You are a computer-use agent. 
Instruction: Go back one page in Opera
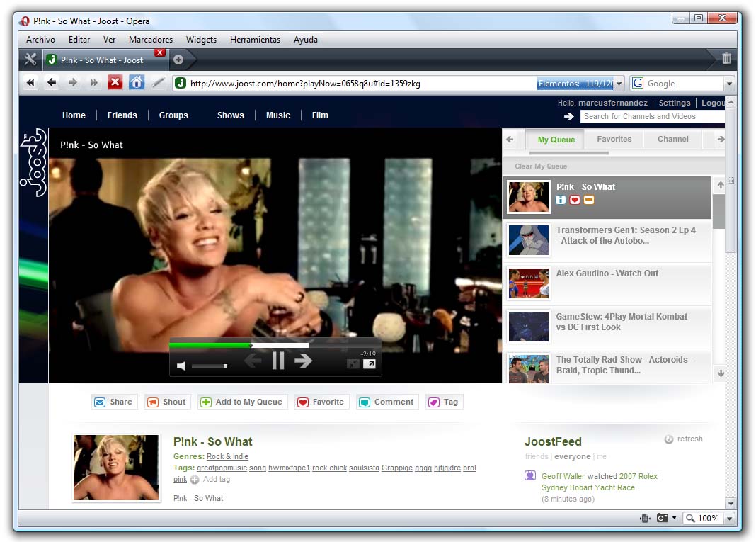[x=52, y=82]
